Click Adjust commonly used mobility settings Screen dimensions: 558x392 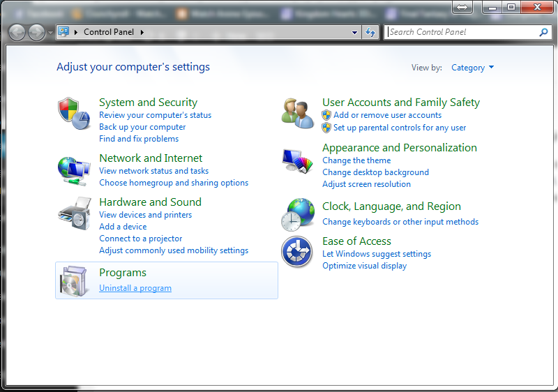[x=174, y=250]
